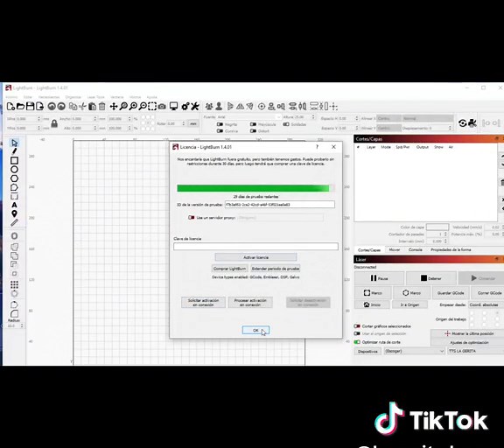Click the Undo toolbar icon
504x448 pixels.
[52, 107]
